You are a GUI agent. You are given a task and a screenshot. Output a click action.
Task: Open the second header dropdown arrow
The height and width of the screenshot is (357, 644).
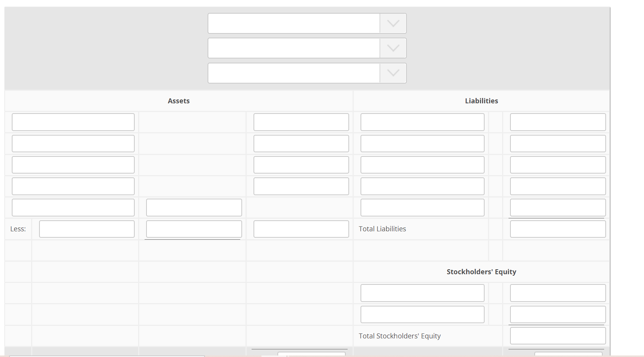(393, 48)
